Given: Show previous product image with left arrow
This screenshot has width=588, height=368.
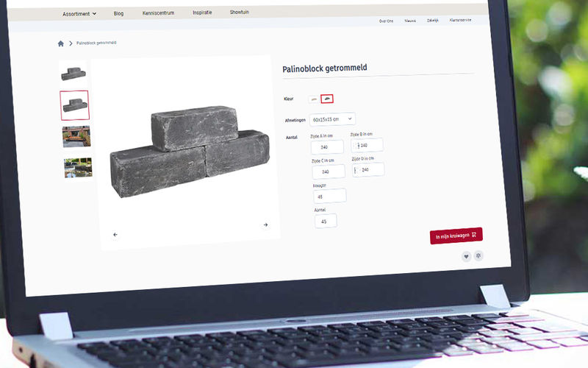Looking at the screenshot, I should 115,235.
